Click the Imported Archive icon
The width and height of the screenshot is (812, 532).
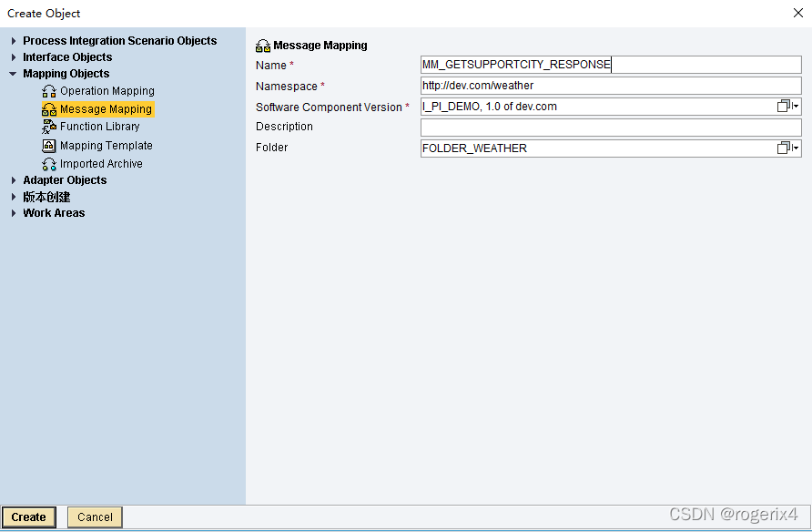(x=49, y=164)
